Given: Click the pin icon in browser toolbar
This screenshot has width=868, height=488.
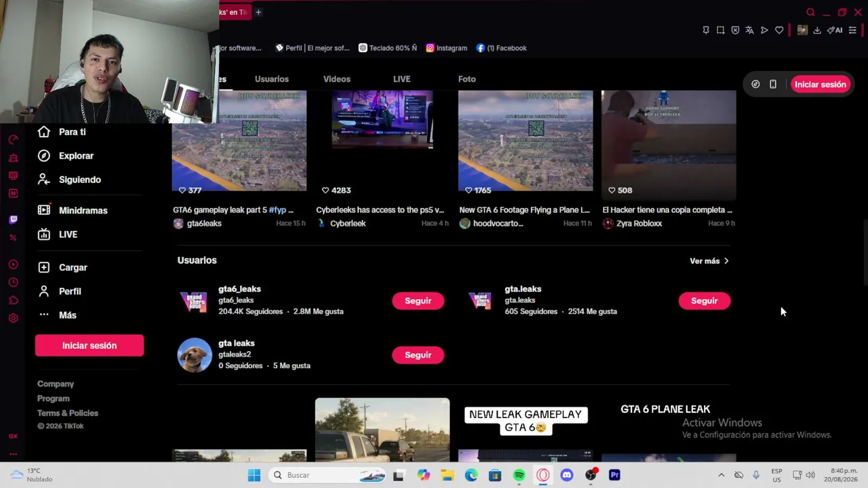Looking at the screenshot, I should tap(706, 30).
